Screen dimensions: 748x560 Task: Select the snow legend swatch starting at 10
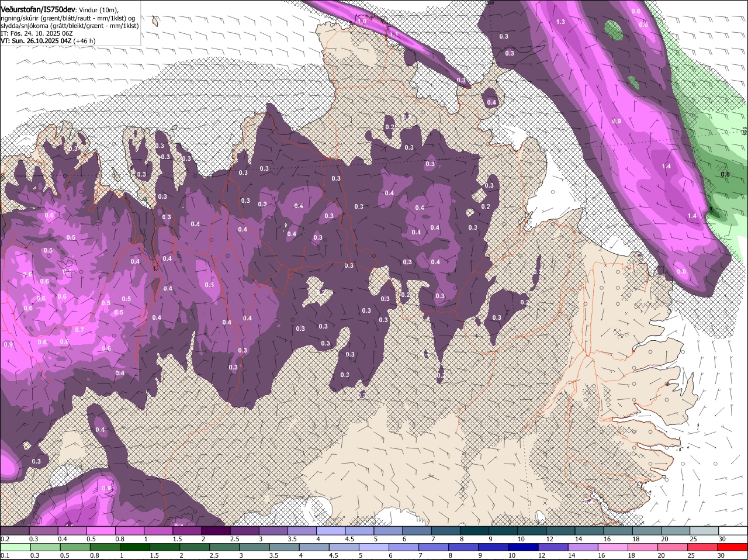pyautogui.click(x=532, y=531)
